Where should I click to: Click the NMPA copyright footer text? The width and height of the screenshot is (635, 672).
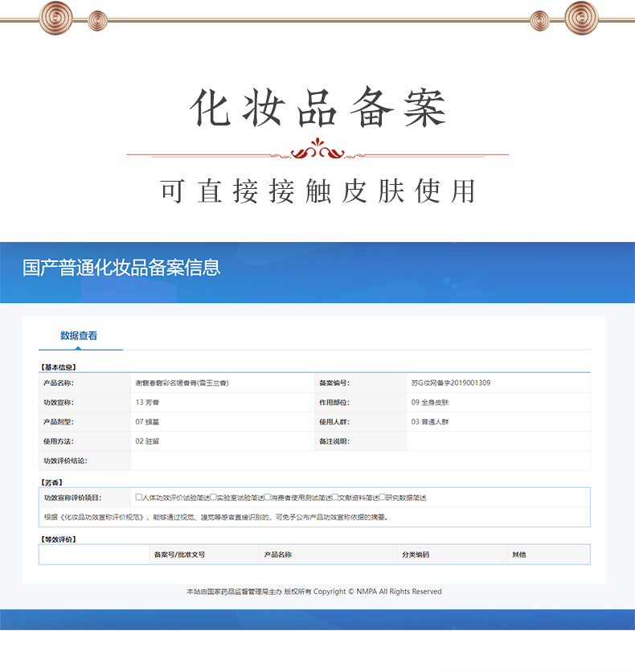[x=313, y=592]
